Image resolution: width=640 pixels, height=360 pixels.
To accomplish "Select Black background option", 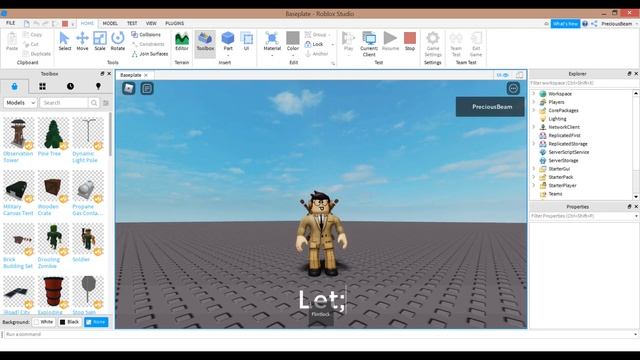I will pyautogui.click(x=69, y=322).
